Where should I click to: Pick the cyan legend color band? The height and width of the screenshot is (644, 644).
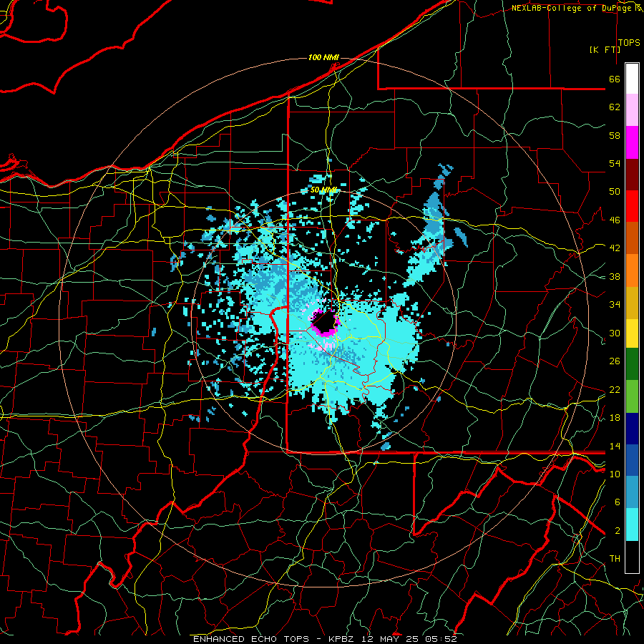tap(632, 525)
